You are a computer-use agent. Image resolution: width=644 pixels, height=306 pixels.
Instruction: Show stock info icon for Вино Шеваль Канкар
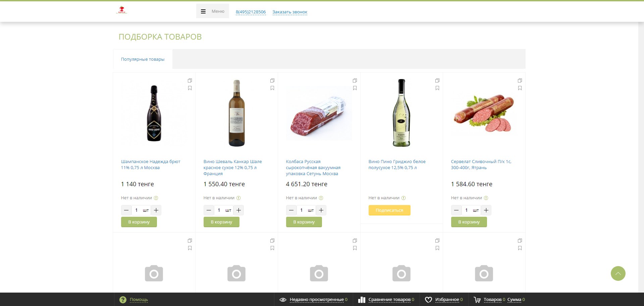238,198
